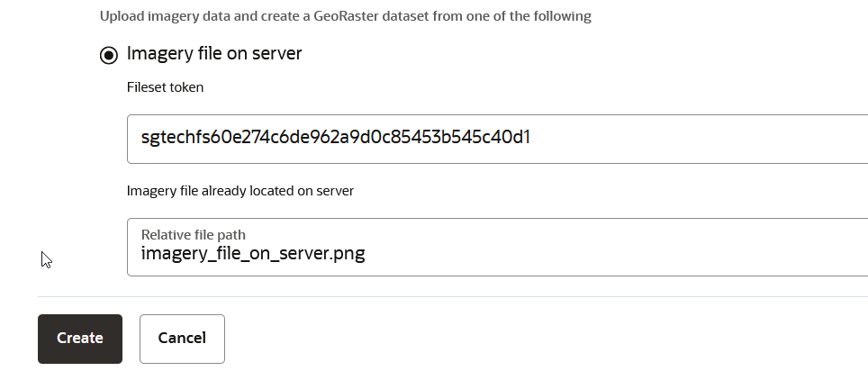
Task: Focus the Fileset token input field
Action: pyautogui.click(x=497, y=139)
